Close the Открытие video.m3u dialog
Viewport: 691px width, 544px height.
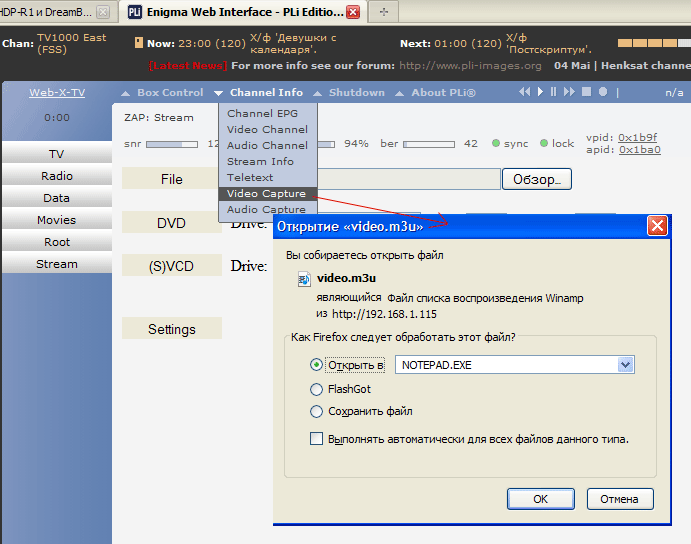click(657, 226)
